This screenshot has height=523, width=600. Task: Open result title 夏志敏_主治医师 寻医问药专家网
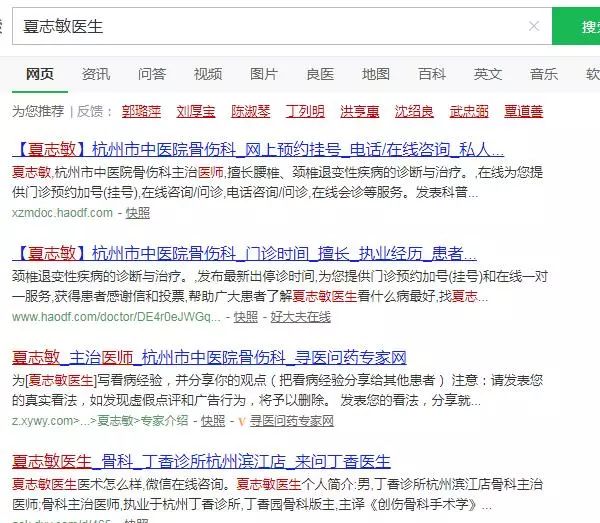(209, 357)
